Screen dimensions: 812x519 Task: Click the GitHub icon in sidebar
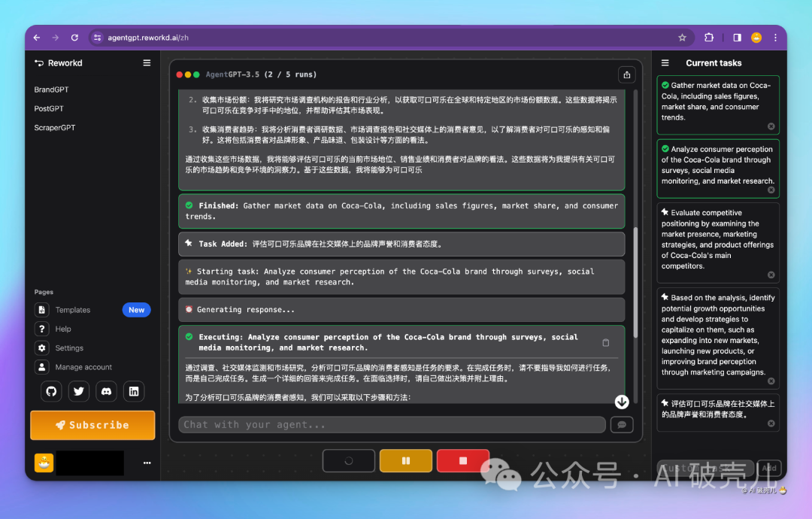(50, 391)
